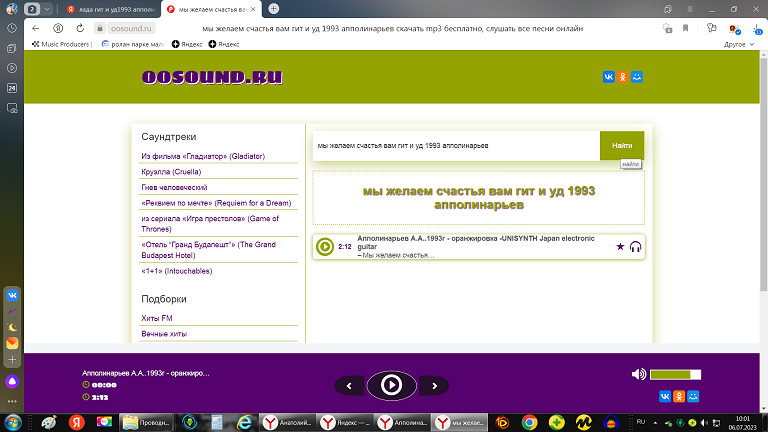The image size is (768, 432).
Task: Open Проводник window from taskbar
Action: coord(146,422)
